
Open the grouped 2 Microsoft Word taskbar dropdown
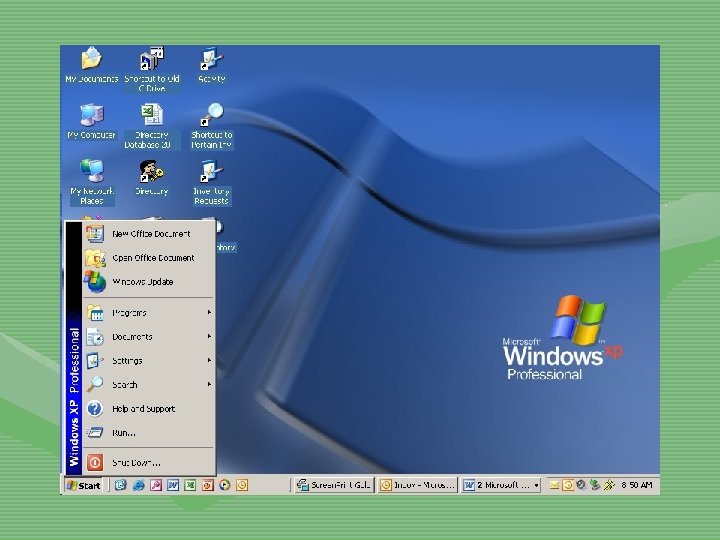(501, 485)
